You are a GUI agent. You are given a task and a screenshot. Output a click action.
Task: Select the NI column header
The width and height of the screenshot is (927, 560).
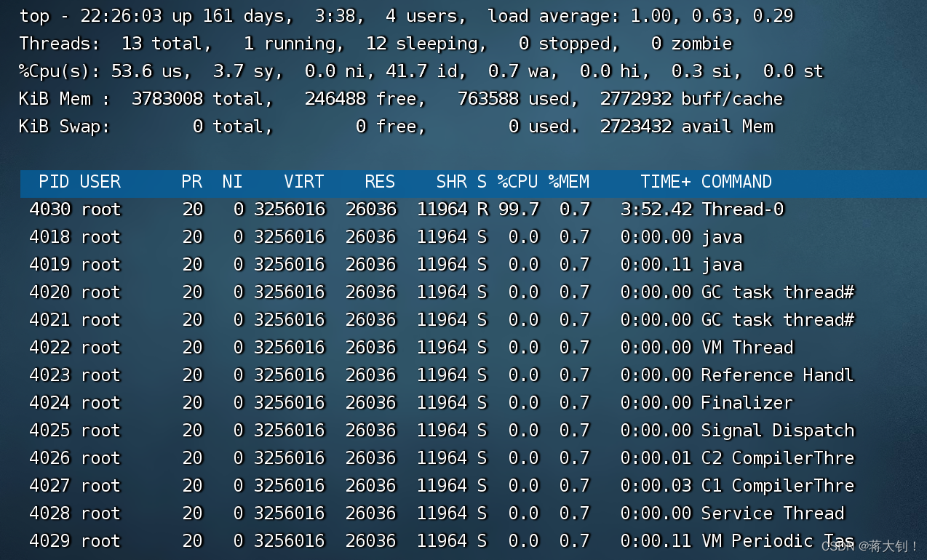pyautogui.click(x=233, y=182)
